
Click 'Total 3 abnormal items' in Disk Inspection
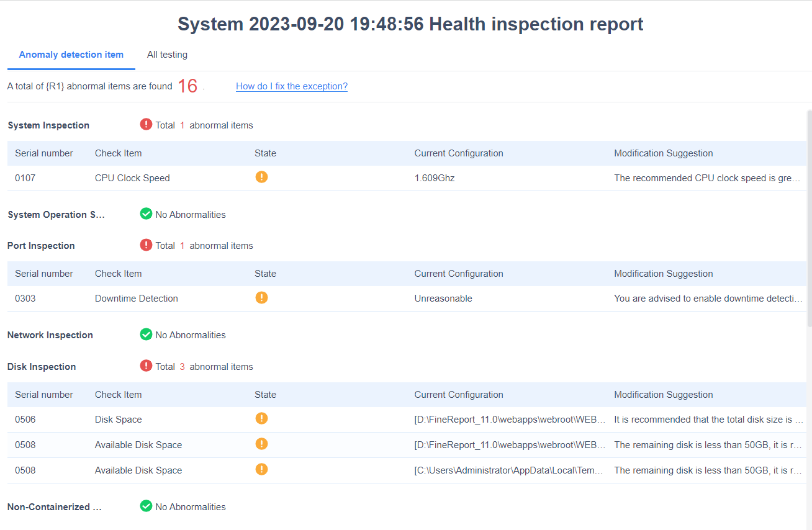coord(204,367)
